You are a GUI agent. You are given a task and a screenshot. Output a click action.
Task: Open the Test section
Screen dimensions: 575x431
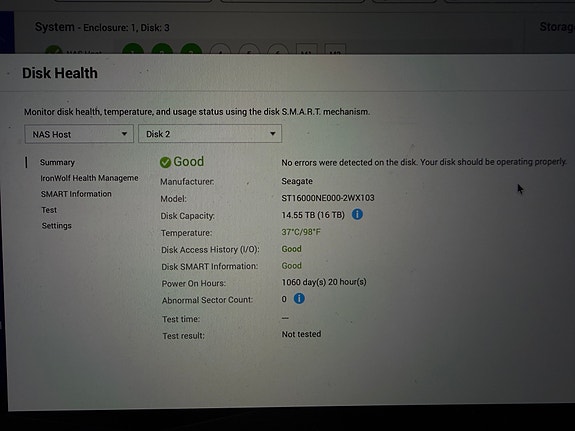pyautogui.click(x=49, y=210)
